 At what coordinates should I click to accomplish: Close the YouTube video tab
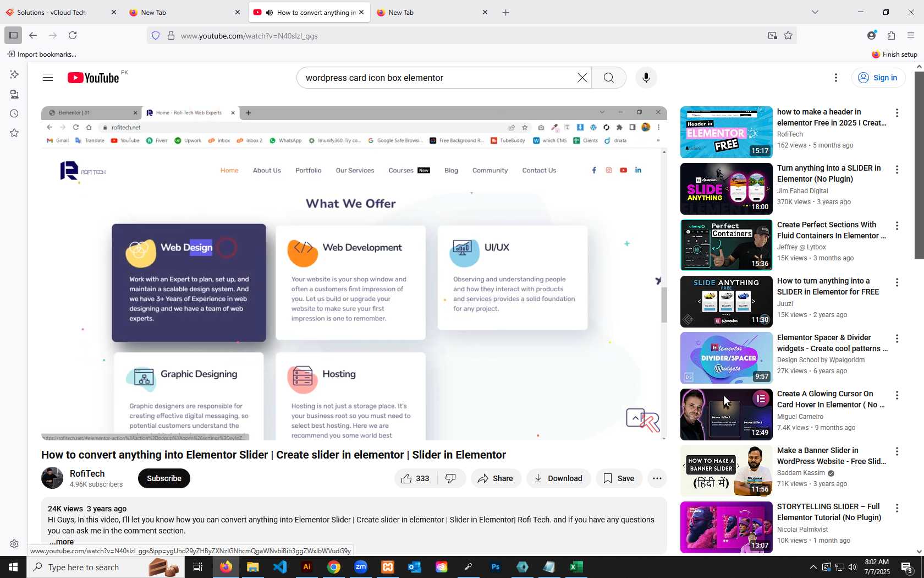361,12
